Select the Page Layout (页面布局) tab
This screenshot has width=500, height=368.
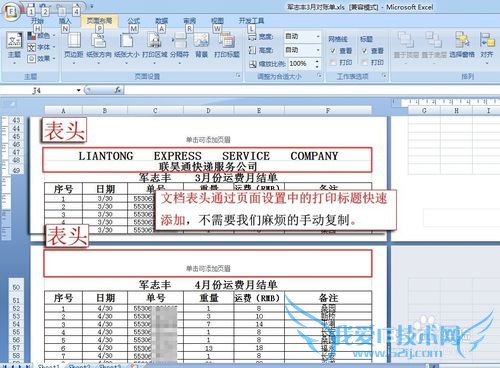tap(99, 21)
